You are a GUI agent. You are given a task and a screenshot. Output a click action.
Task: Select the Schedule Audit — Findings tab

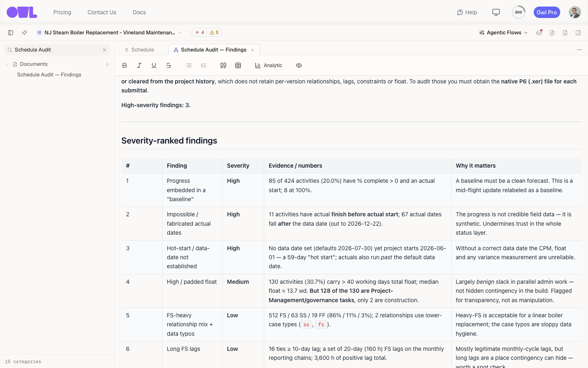coord(213,50)
